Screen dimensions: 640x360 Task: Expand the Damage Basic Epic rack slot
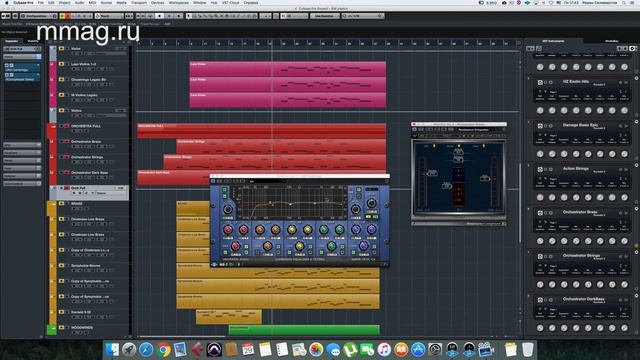pyautogui.click(x=529, y=122)
